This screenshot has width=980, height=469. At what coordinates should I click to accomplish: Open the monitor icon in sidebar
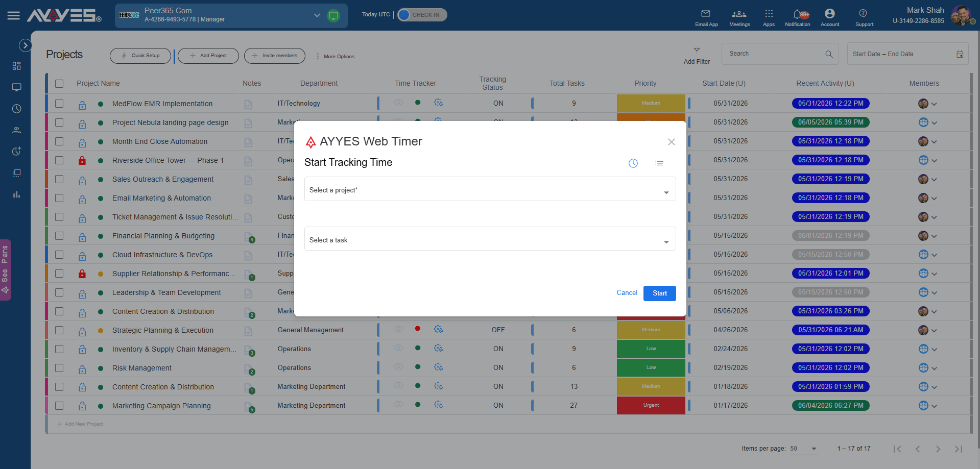[17, 87]
